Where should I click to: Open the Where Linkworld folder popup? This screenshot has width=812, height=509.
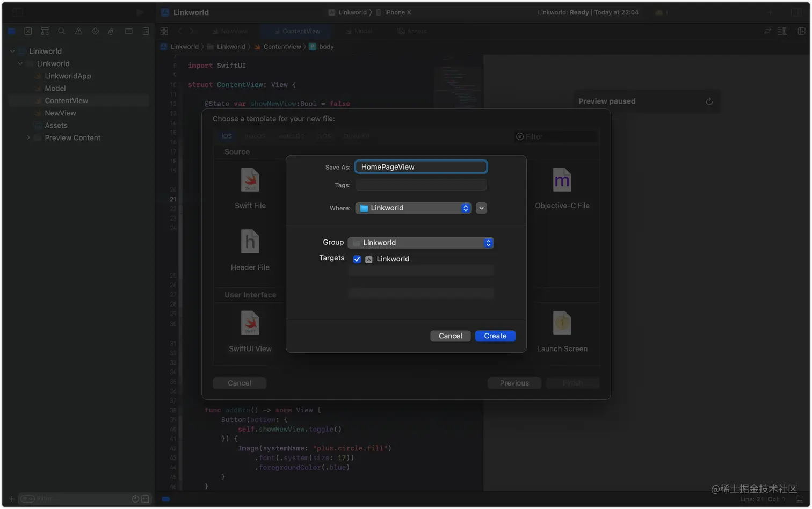pyautogui.click(x=413, y=208)
